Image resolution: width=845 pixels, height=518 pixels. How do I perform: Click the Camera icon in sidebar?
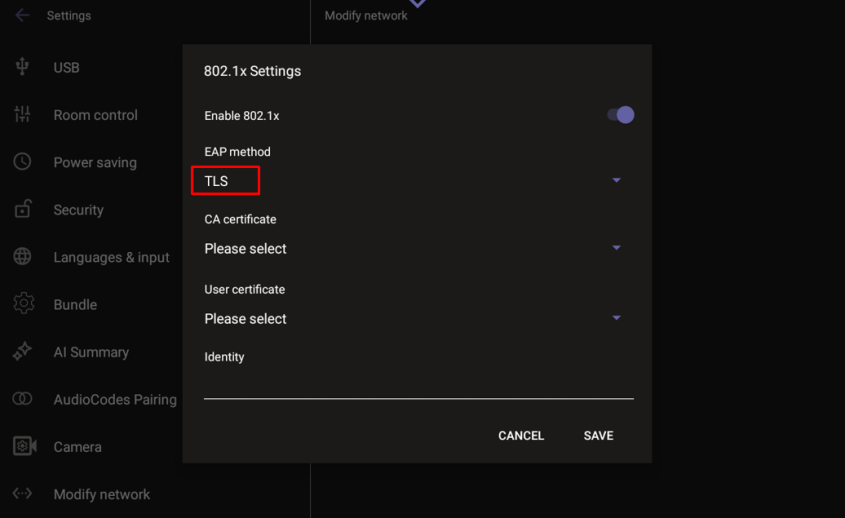tap(24, 447)
